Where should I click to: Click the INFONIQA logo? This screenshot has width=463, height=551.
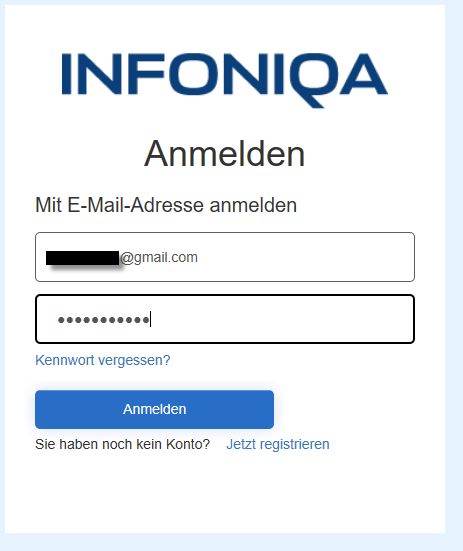tap(225, 80)
